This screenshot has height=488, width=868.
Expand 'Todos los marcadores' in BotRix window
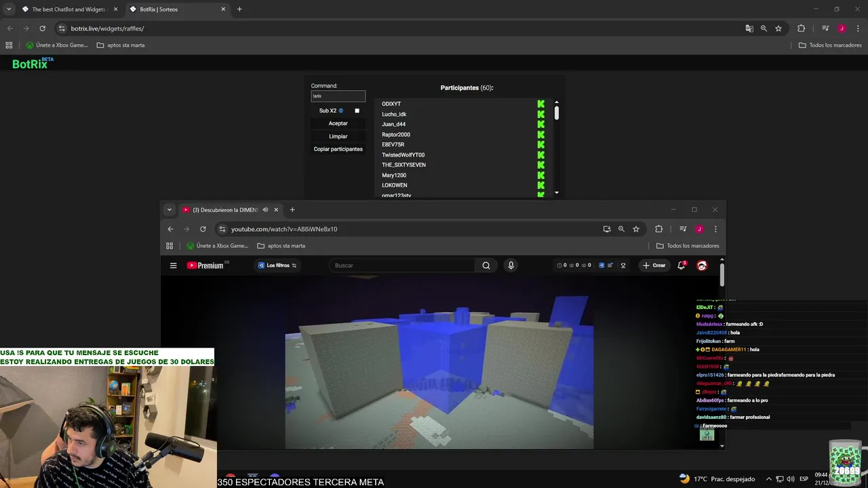click(830, 45)
